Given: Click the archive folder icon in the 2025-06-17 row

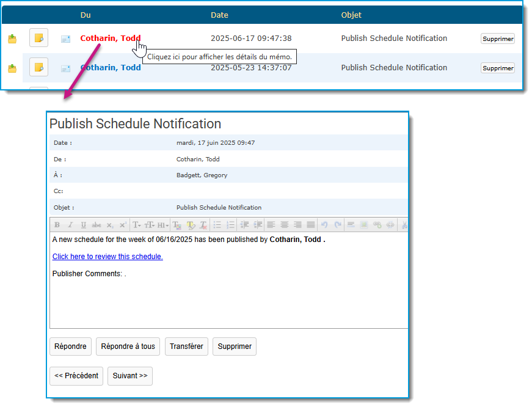Looking at the screenshot, I should point(12,38).
